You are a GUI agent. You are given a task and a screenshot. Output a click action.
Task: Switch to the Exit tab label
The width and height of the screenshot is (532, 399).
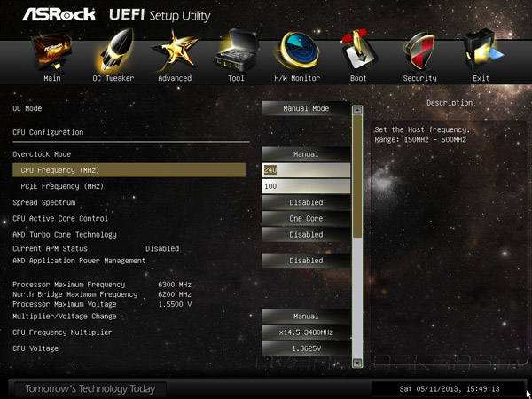tap(481, 78)
